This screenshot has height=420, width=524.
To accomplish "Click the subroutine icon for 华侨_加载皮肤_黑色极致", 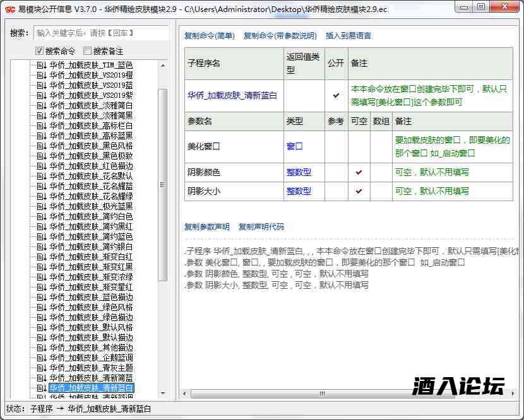I will coord(42,156).
